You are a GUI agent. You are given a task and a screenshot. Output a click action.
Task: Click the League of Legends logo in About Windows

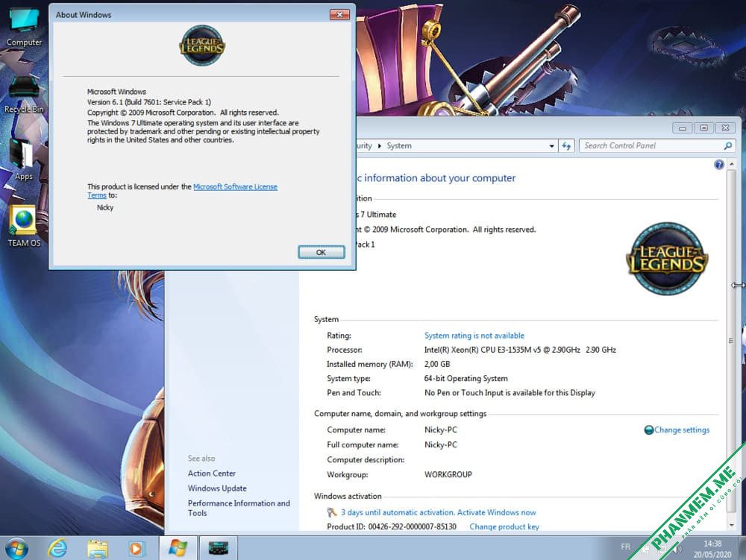click(202, 45)
